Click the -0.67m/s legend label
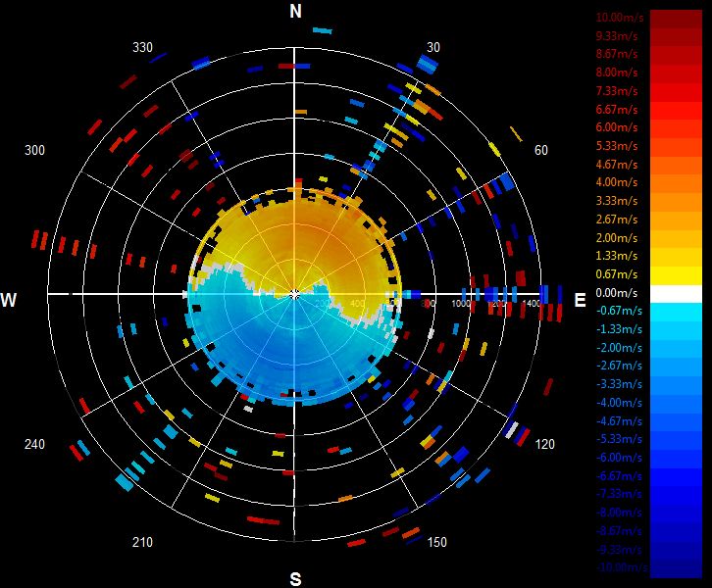This screenshot has width=712, height=588. [x=619, y=311]
